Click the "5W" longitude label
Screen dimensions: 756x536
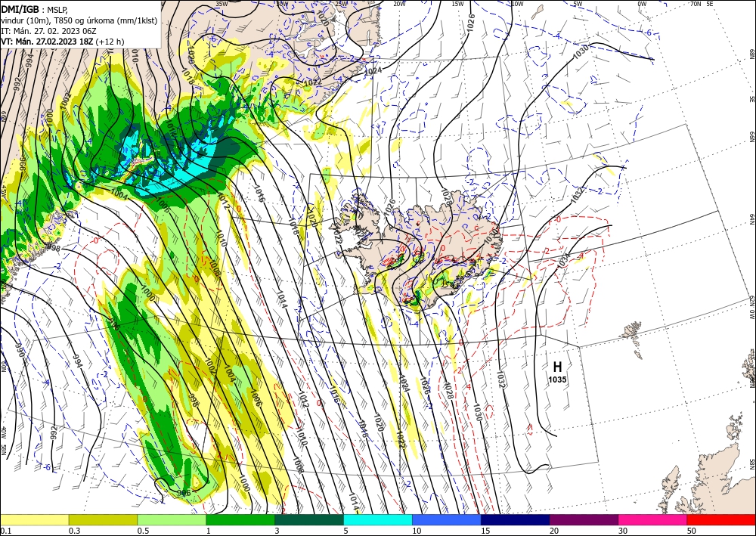pyautogui.click(x=578, y=4)
